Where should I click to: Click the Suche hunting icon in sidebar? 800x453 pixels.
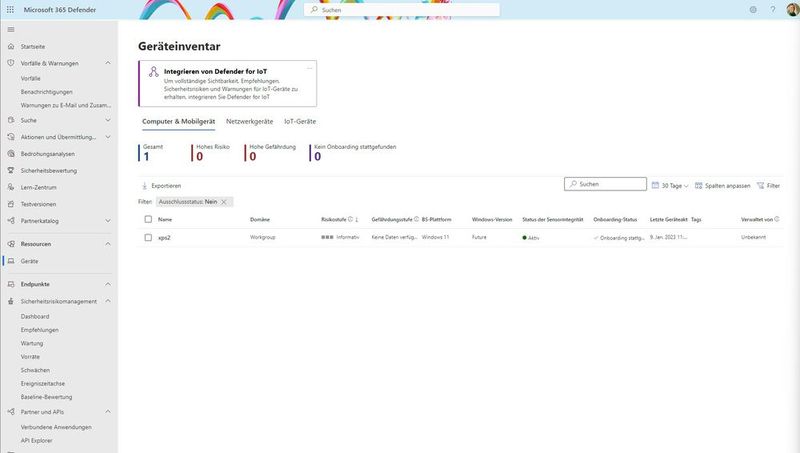11,120
